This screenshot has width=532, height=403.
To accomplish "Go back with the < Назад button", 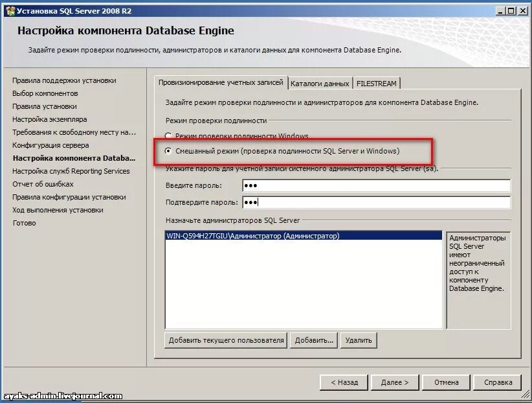I will (344, 383).
